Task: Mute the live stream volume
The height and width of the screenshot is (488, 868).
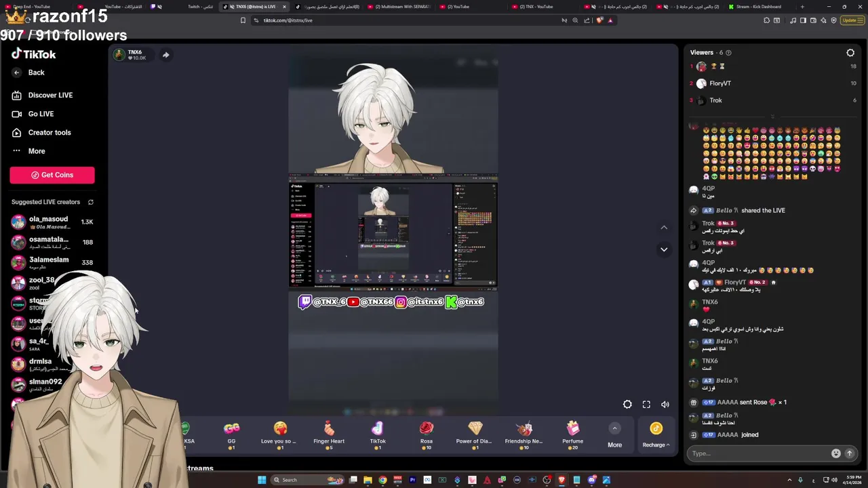Action: [x=665, y=405]
